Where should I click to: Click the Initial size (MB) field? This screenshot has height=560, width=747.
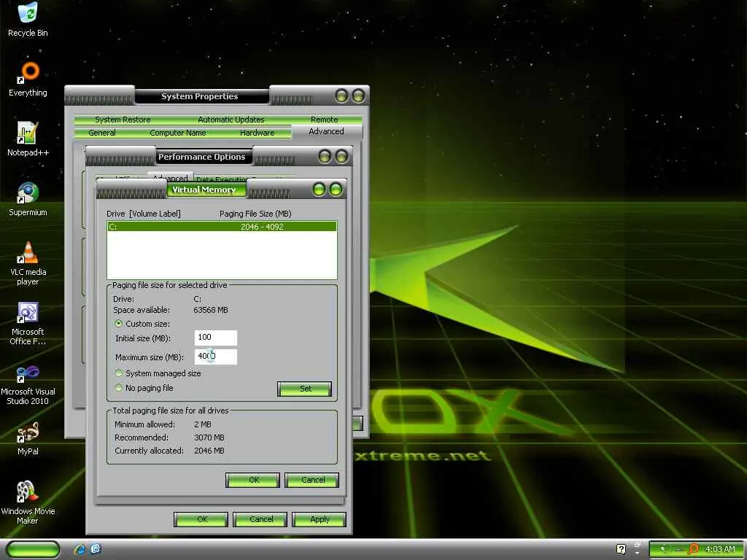pos(216,338)
